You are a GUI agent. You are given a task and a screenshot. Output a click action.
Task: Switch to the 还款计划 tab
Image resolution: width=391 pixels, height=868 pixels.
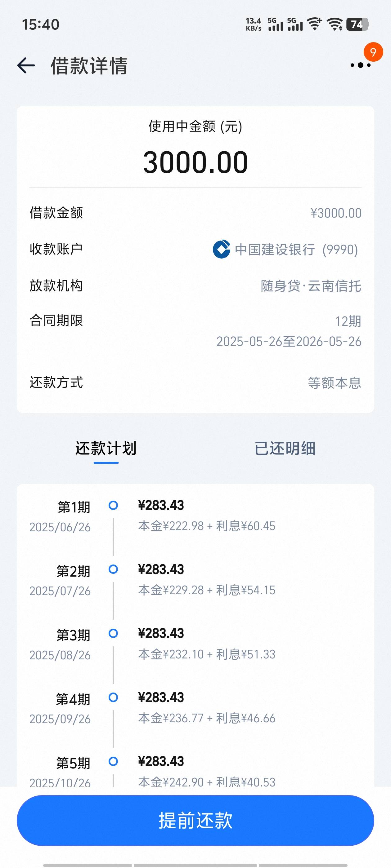[x=106, y=449]
